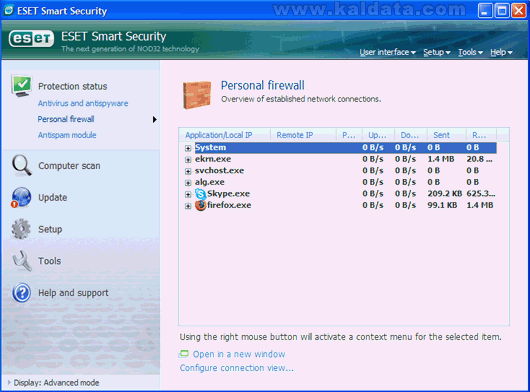Expand the alg.exe connection entry

pos(188,182)
